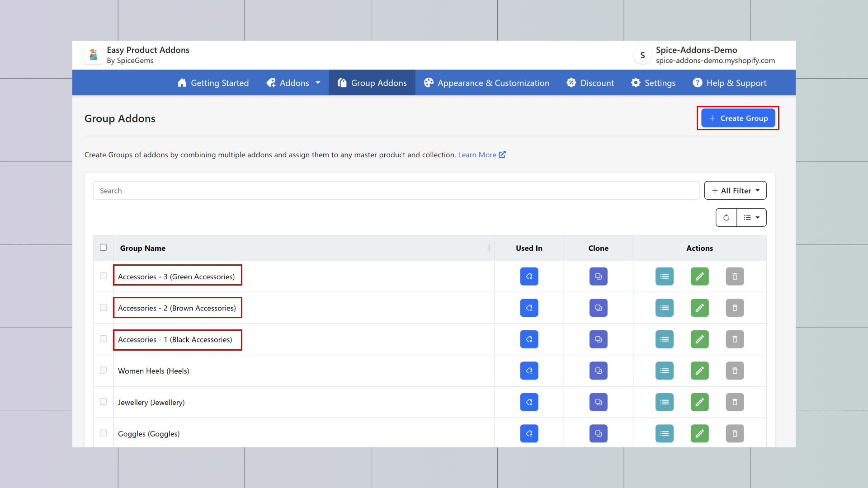The image size is (868, 488).
Task: Delete the Jewellery group
Action: 735,402
